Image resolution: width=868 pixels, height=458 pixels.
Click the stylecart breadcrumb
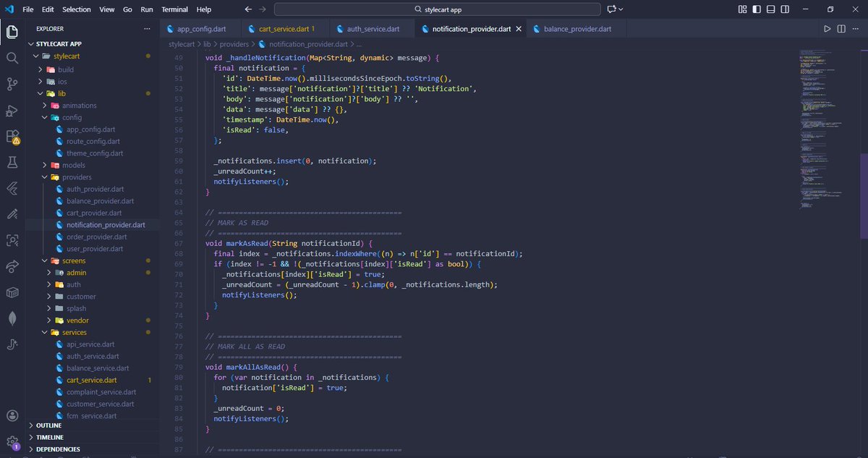pyautogui.click(x=182, y=44)
